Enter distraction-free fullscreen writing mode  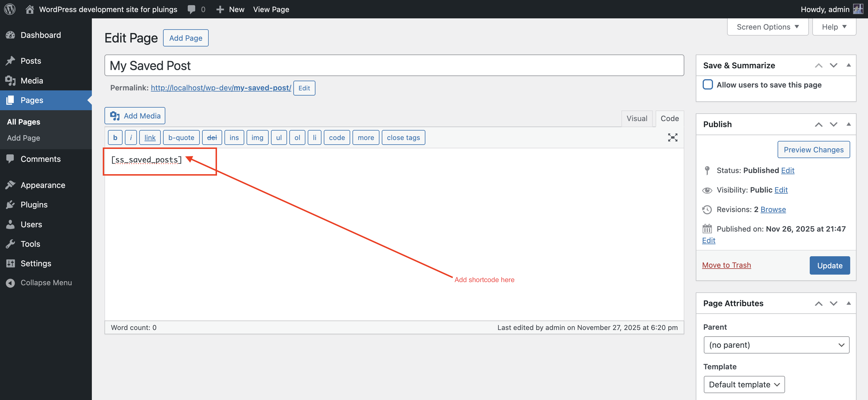(673, 137)
